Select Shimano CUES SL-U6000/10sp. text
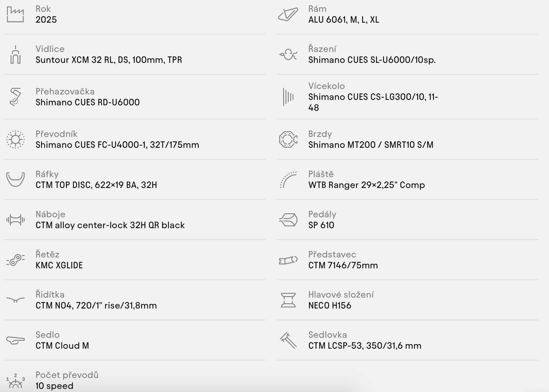This screenshot has height=392, width=549. coord(372,60)
